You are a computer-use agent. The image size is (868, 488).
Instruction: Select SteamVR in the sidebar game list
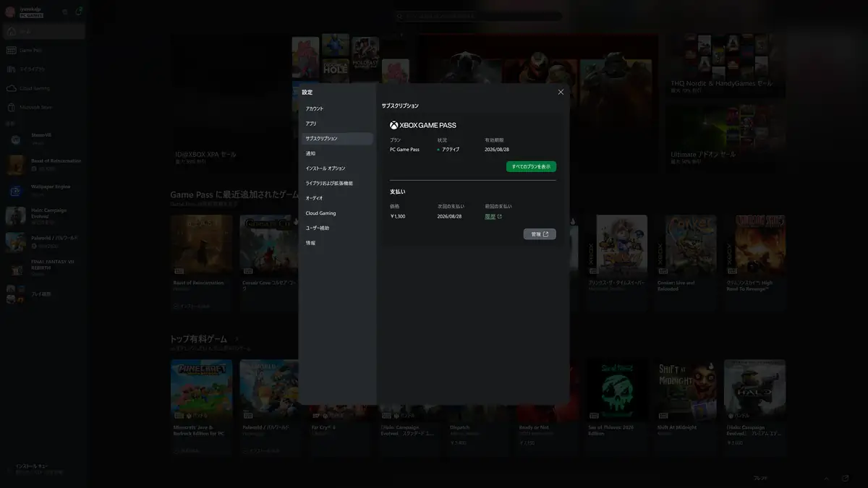pos(43,138)
